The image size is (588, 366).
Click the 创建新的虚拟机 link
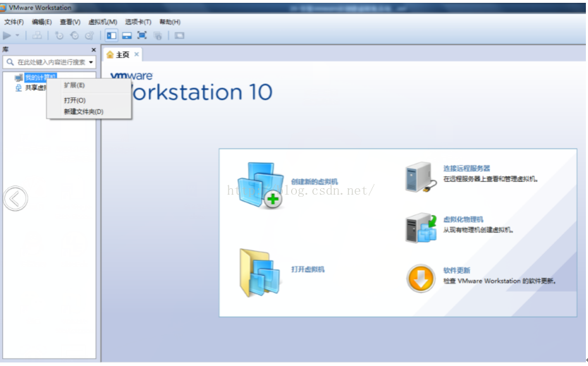point(314,182)
